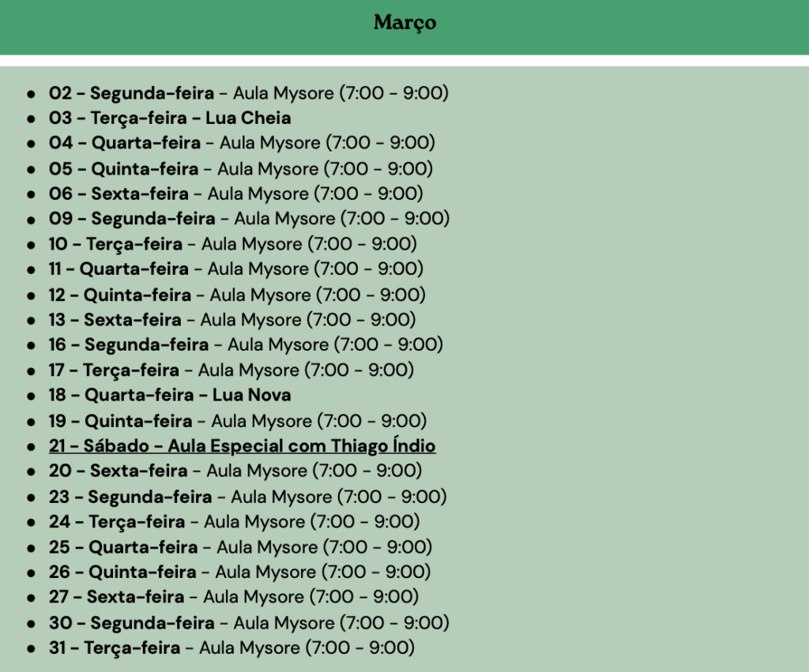Image resolution: width=809 pixels, height=672 pixels.
Task: Select the 20 - Sexta-feira entry
Action: (x=235, y=471)
